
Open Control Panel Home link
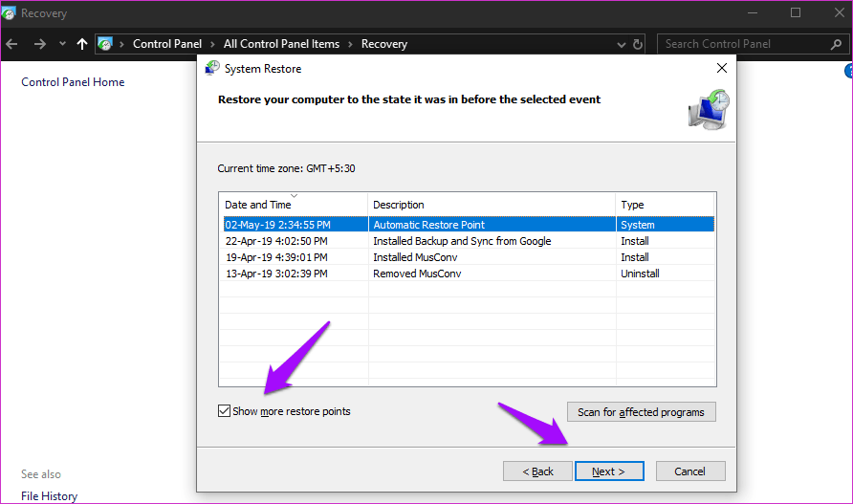click(x=73, y=82)
